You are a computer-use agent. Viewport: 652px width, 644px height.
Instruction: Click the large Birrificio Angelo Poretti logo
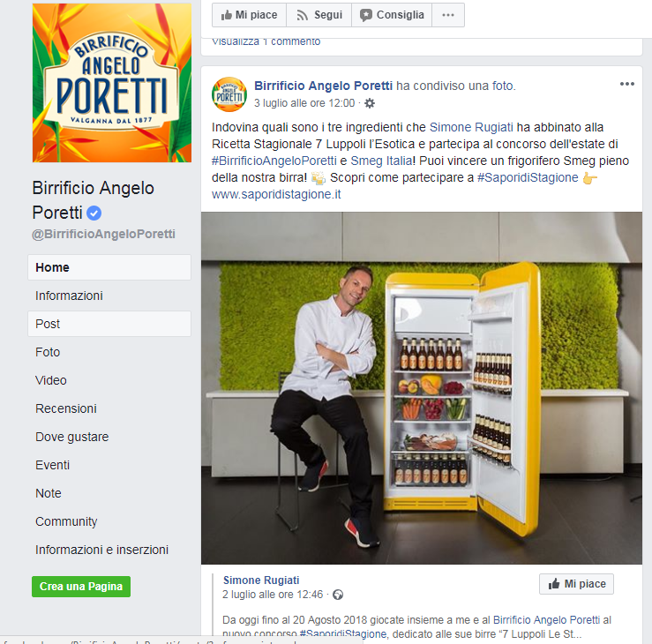[112, 83]
